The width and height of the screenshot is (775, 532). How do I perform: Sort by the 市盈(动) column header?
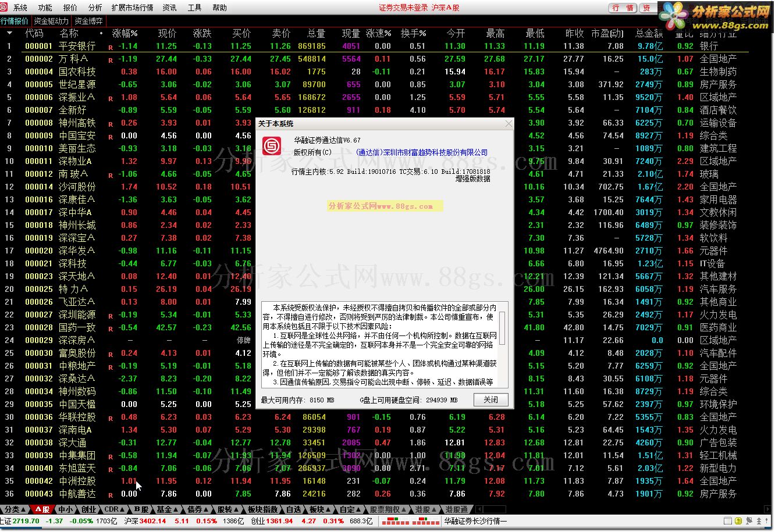click(607, 33)
